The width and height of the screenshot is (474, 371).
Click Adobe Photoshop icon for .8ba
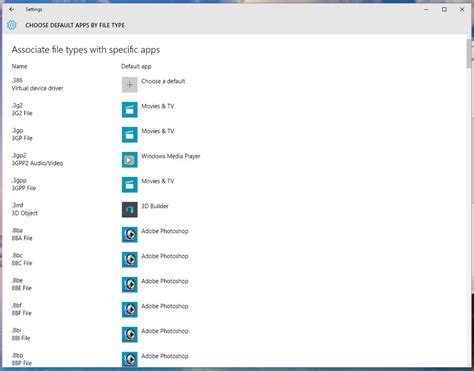tap(130, 235)
